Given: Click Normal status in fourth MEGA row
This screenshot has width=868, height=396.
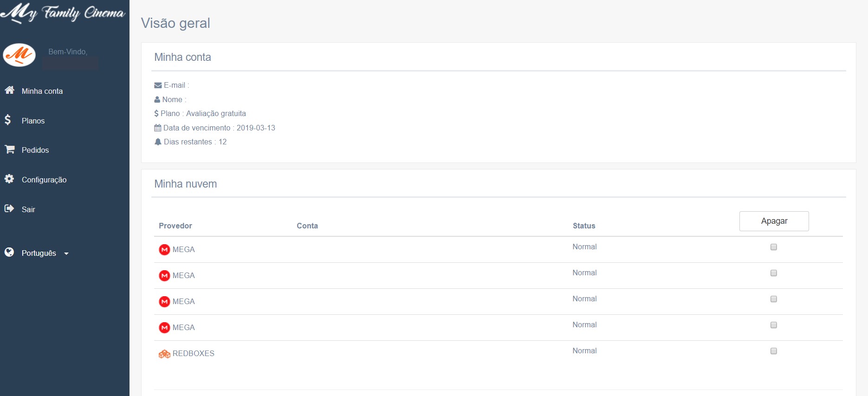Looking at the screenshot, I should [584, 325].
